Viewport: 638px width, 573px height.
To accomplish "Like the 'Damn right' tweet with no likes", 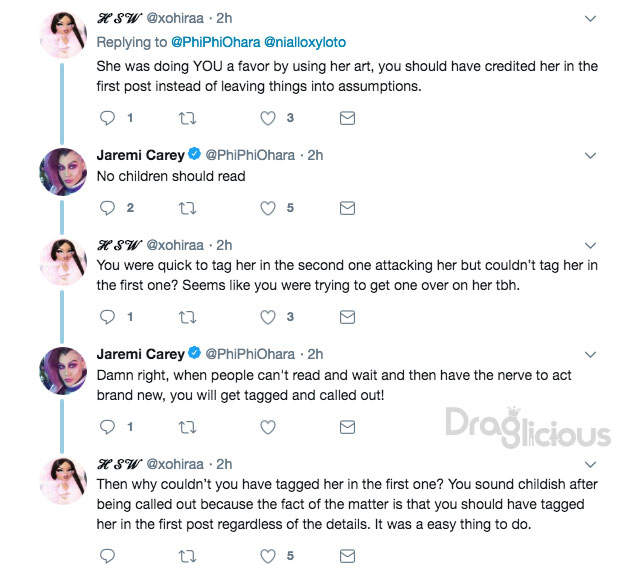I will [268, 427].
